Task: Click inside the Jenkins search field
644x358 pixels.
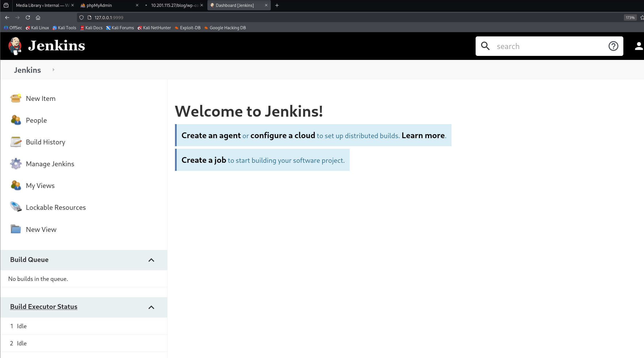Action: pos(549,46)
